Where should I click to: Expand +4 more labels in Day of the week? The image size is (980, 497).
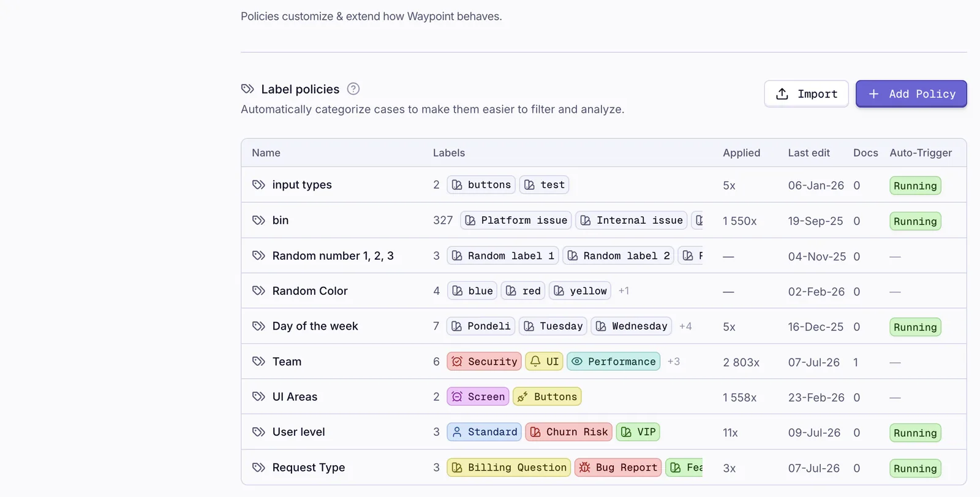tap(685, 326)
